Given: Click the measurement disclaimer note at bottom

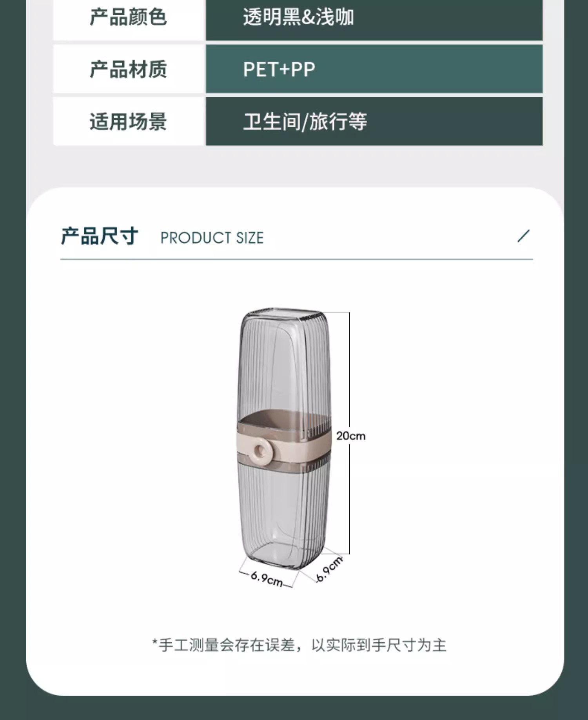Looking at the screenshot, I should coord(299,645).
